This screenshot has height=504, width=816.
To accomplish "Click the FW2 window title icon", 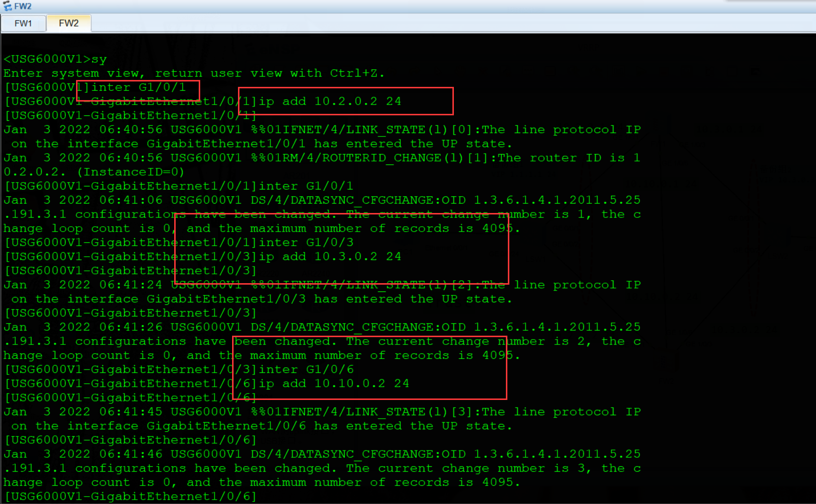I will 7,6.
